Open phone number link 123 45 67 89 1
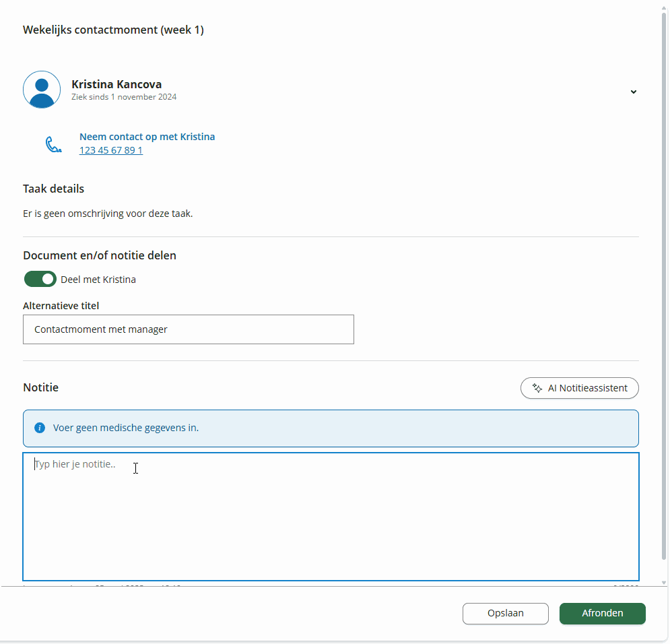Screen dimensions: 670x644 111,150
